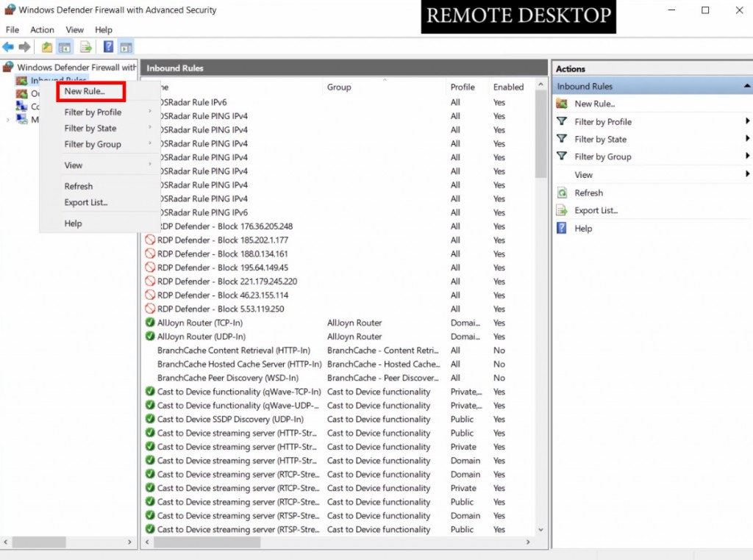Click the Export List icon in the toolbar
This screenshot has width=753, height=560.
[x=86, y=47]
